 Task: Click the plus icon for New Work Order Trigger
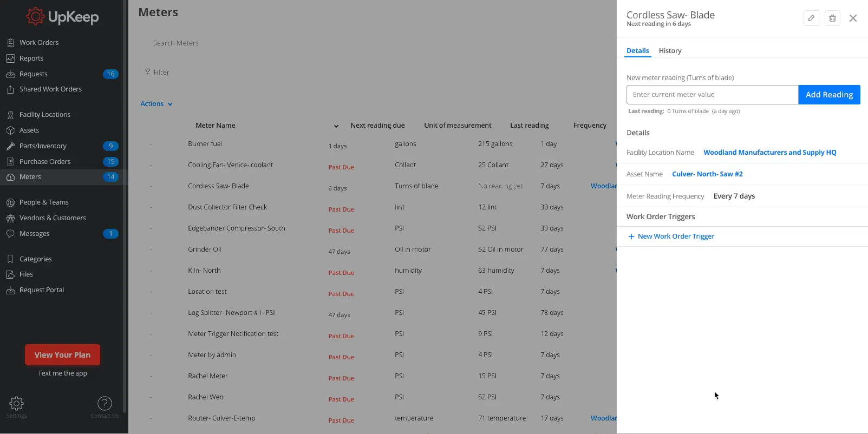point(631,236)
